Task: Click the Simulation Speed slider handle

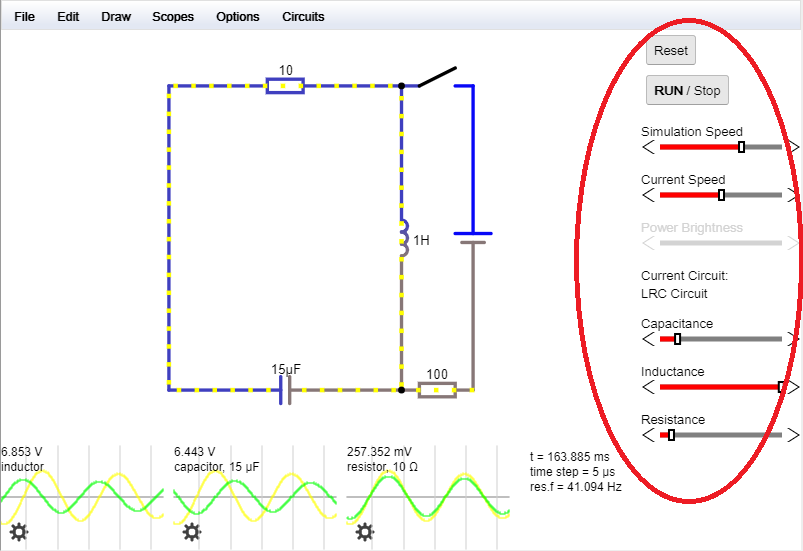Action: coord(741,147)
